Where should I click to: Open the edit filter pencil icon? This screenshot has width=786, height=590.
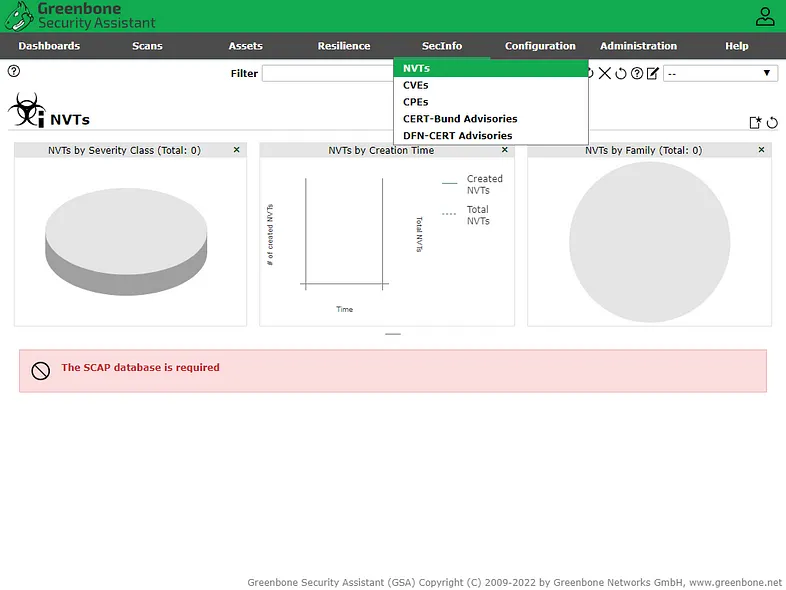point(653,74)
